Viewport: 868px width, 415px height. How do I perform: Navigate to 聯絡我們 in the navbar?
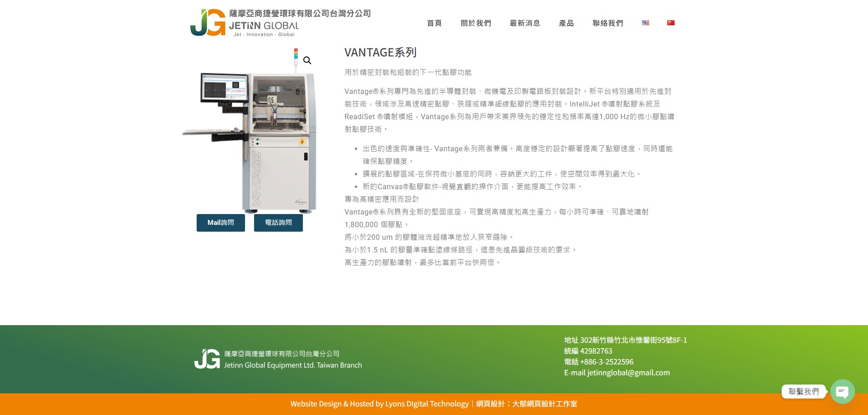point(608,23)
